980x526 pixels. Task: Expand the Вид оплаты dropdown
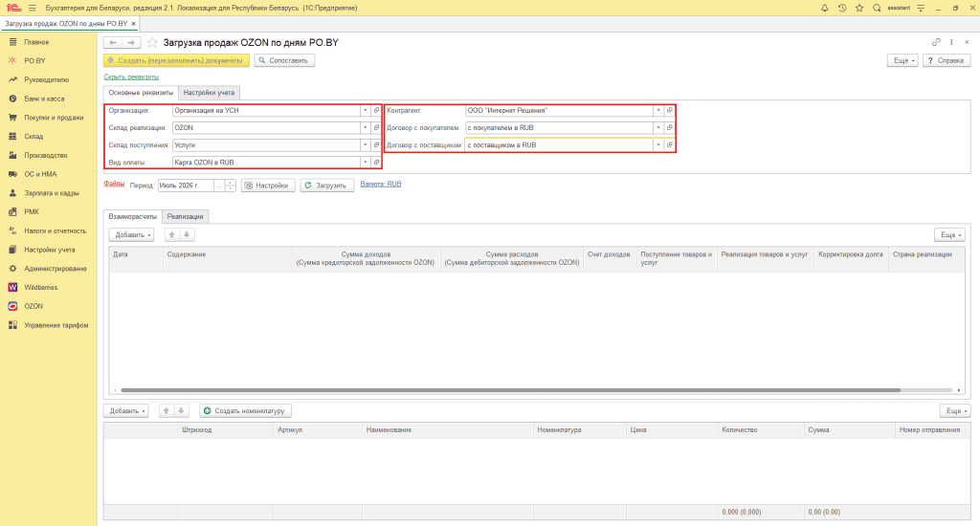(366, 163)
